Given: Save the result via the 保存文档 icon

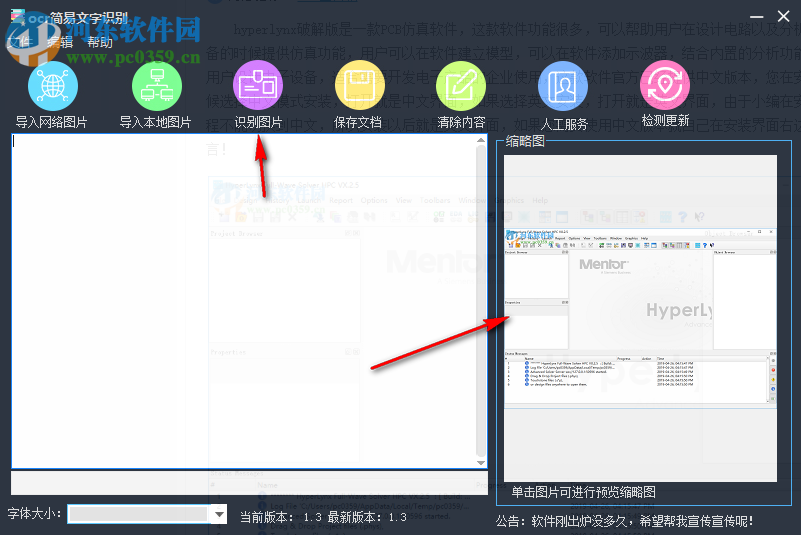Looking at the screenshot, I should pos(360,85).
